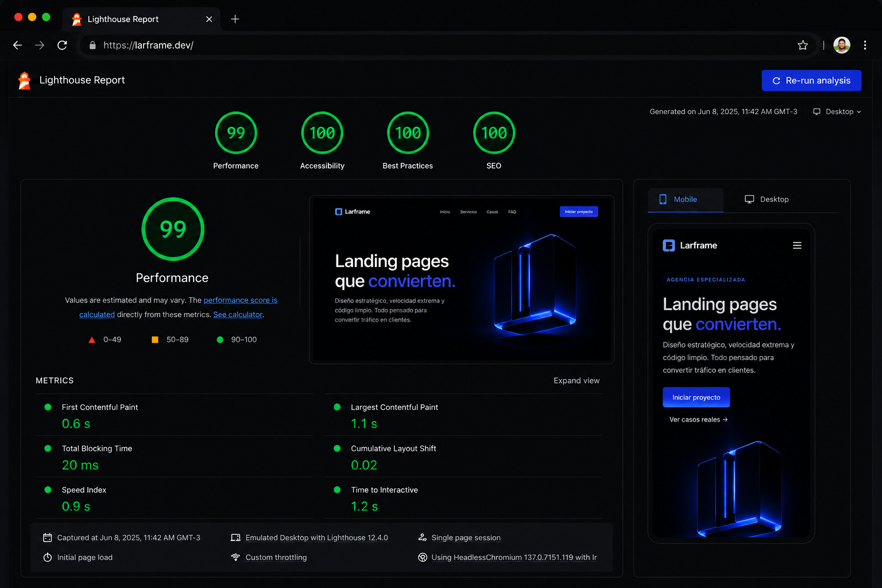The image size is (882, 588).
Task: Click the Chromium icon by HeadlessChromium
Action: [423, 558]
